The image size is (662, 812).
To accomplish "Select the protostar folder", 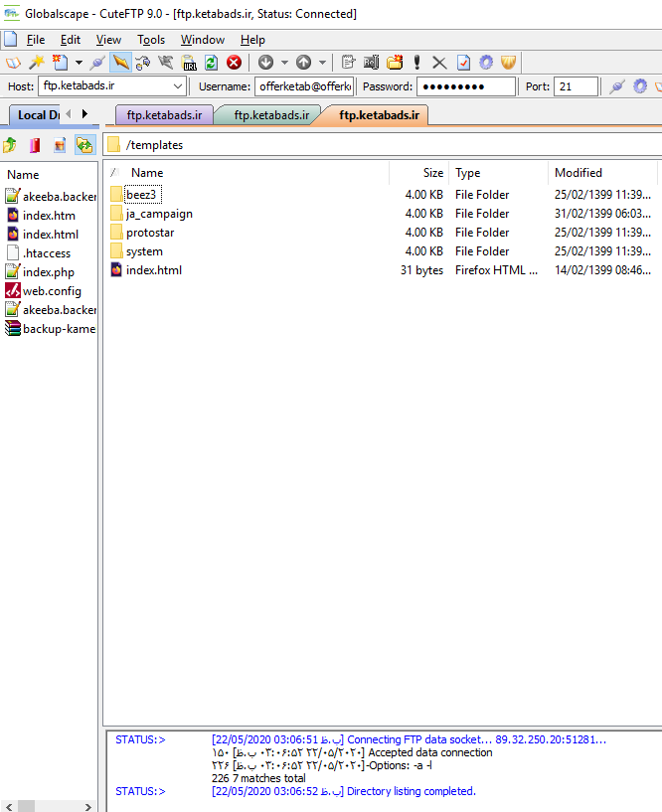I will click(x=150, y=233).
